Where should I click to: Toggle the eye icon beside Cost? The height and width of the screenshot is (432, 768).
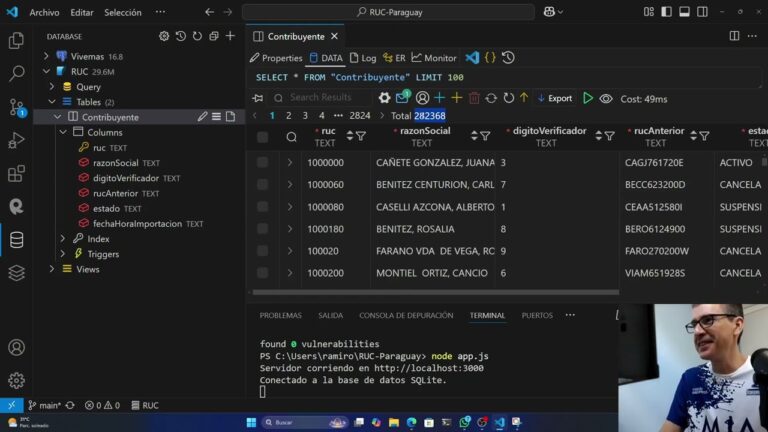(606, 98)
